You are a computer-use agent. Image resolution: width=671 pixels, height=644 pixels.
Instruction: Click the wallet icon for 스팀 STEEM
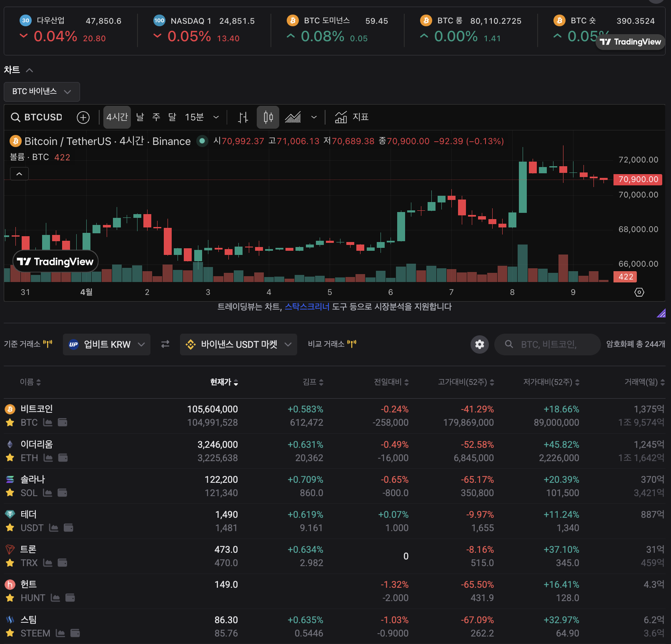[75, 633]
